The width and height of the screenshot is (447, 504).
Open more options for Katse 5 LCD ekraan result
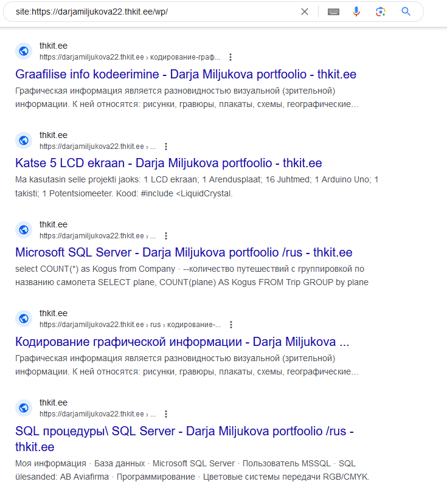166,147
